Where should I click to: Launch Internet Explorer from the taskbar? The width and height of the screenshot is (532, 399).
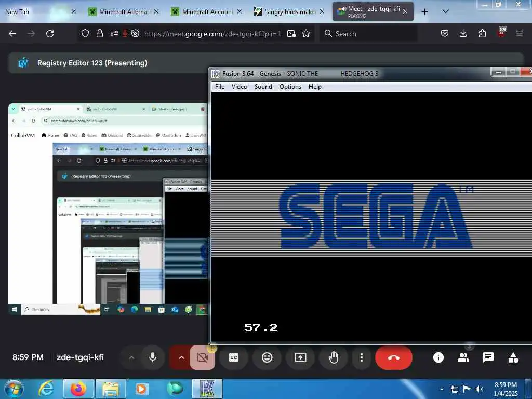coord(46,389)
